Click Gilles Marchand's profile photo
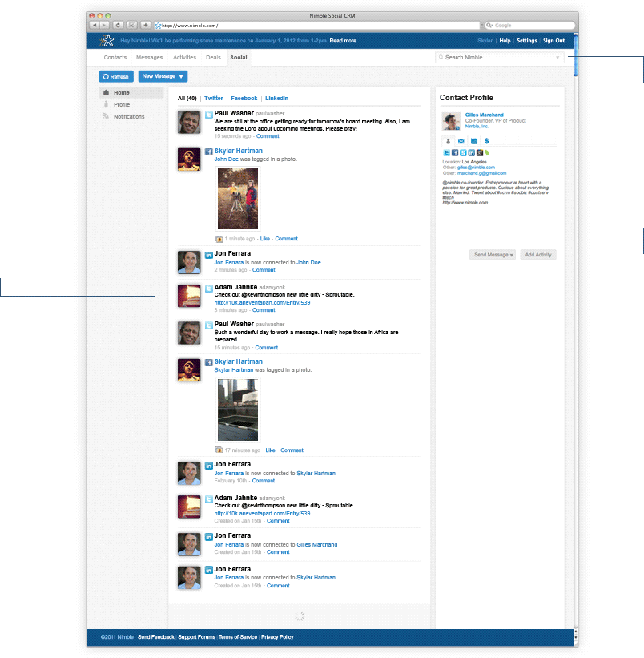Viewport: 644px width, 658px height. pos(451,122)
